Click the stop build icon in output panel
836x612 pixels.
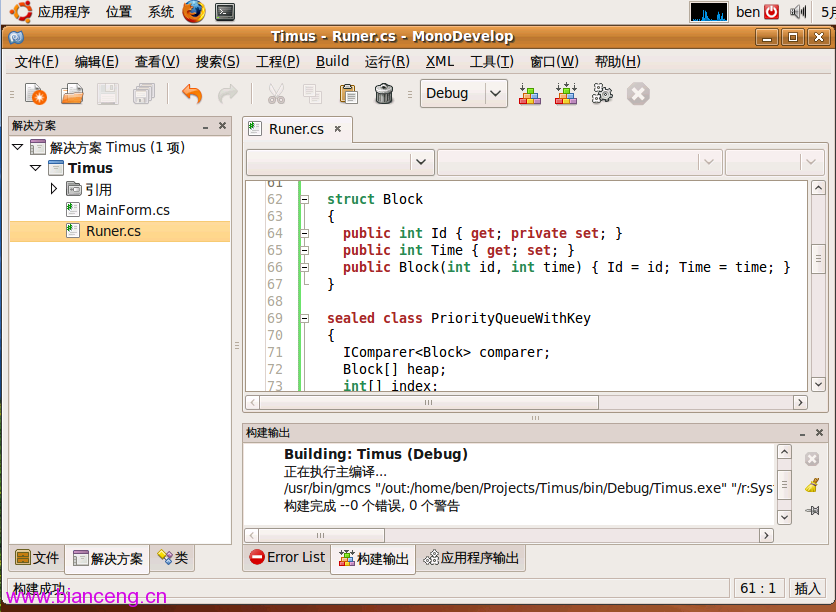pos(812,459)
